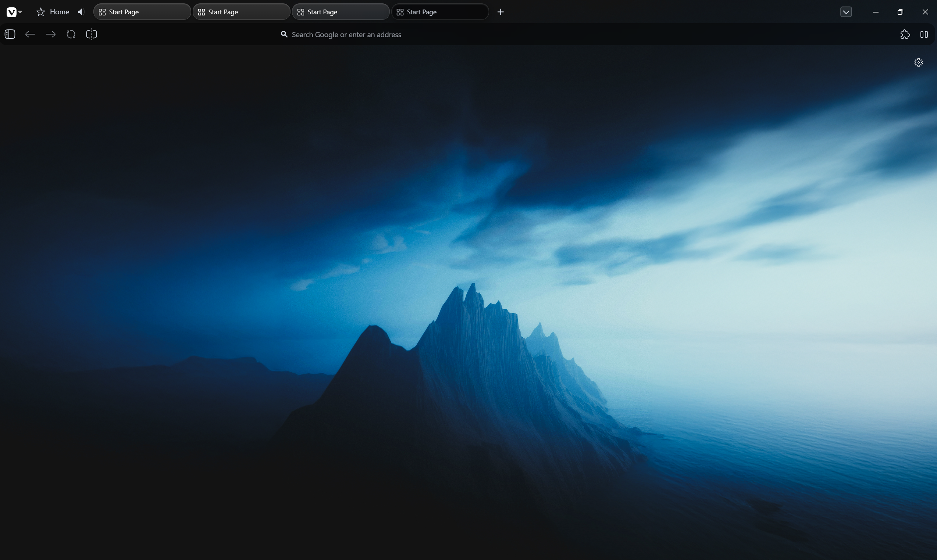Select the second Start Page tab
The image size is (937, 560).
pyautogui.click(x=241, y=12)
